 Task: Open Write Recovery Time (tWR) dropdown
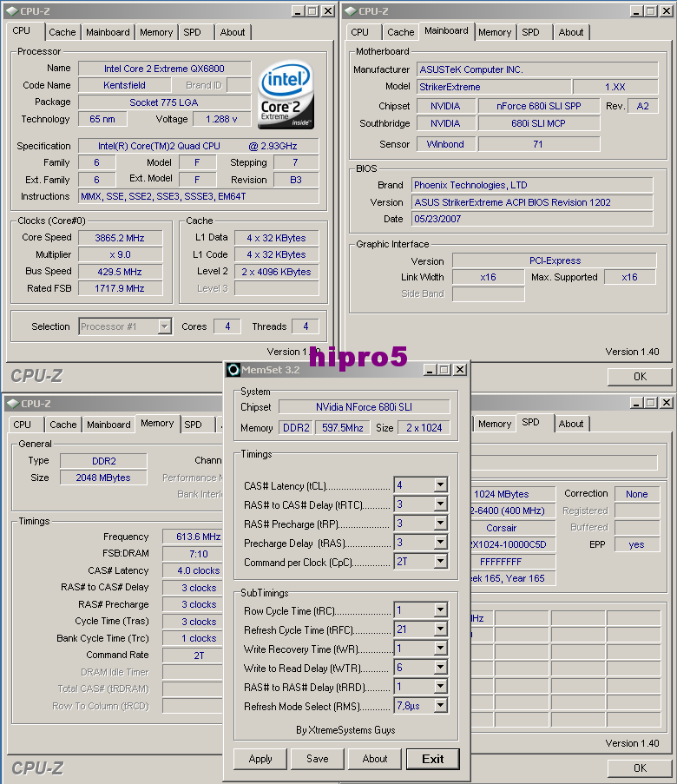click(x=440, y=648)
